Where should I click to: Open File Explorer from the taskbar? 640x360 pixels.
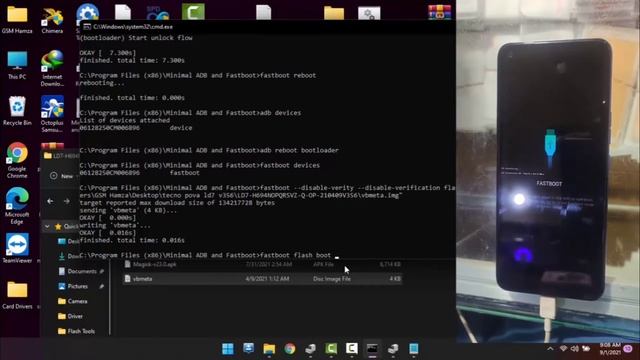point(269,349)
